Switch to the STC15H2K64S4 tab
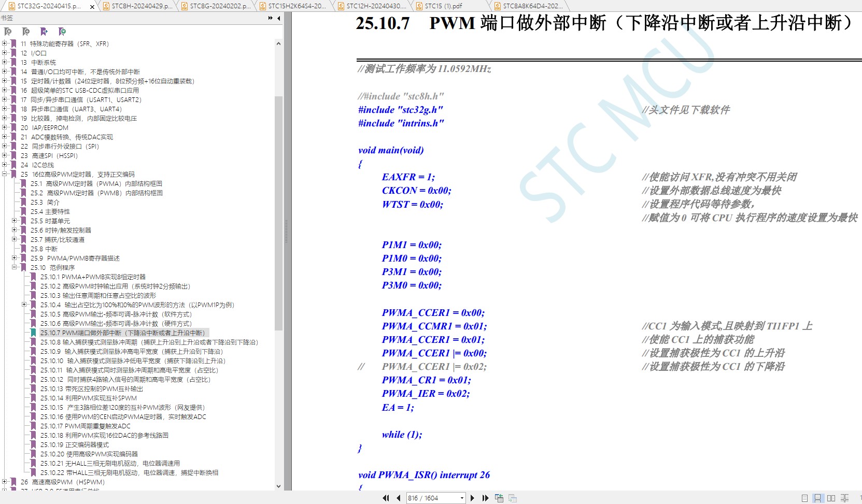Image resolution: width=862 pixels, height=504 pixels. (294, 6)
